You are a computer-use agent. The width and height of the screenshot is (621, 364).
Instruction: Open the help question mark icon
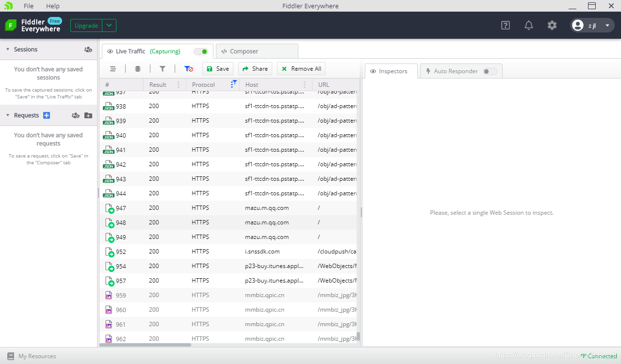[506, 25]
